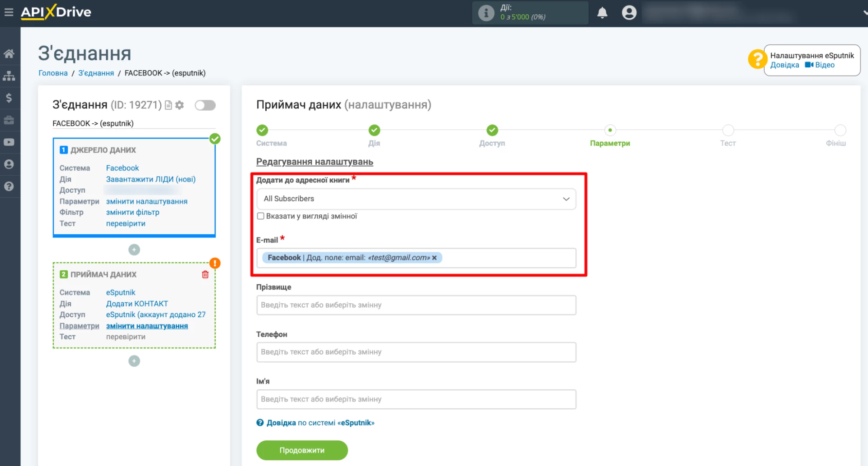Open the user account avatar
The height and width of the screenshot is (466, 868).
coord(629,13)
